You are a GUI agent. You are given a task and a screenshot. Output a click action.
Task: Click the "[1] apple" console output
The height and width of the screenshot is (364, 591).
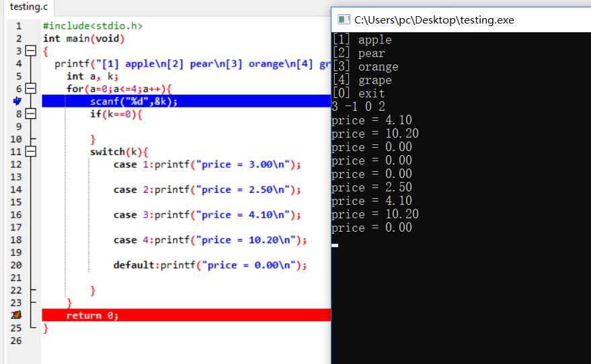[x=362, y=40]
